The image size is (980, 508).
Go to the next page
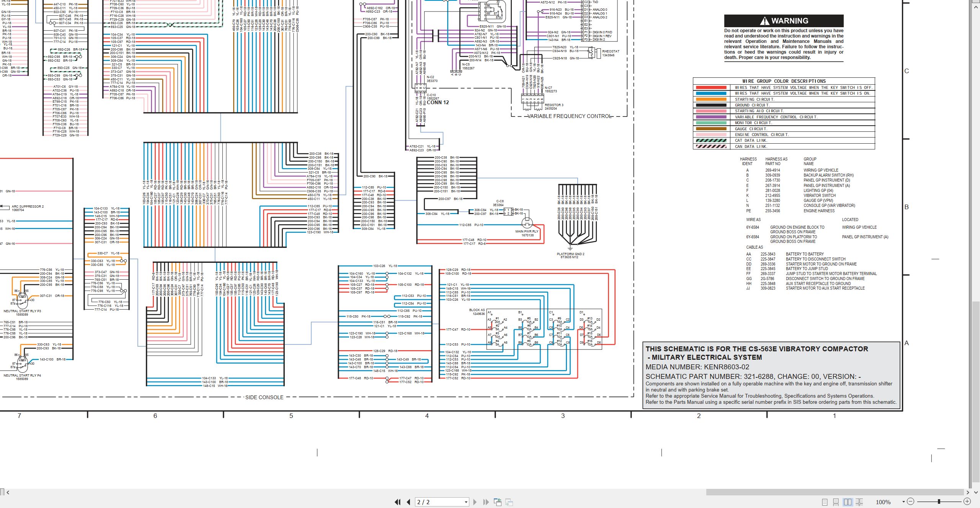click(x=475, y=502)
